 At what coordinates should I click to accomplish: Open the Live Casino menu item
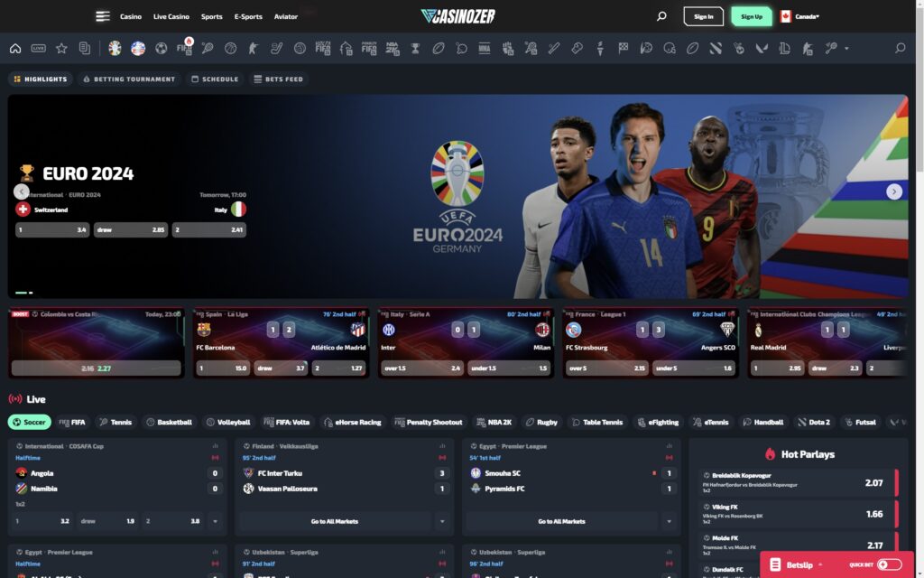pos(171,16)
